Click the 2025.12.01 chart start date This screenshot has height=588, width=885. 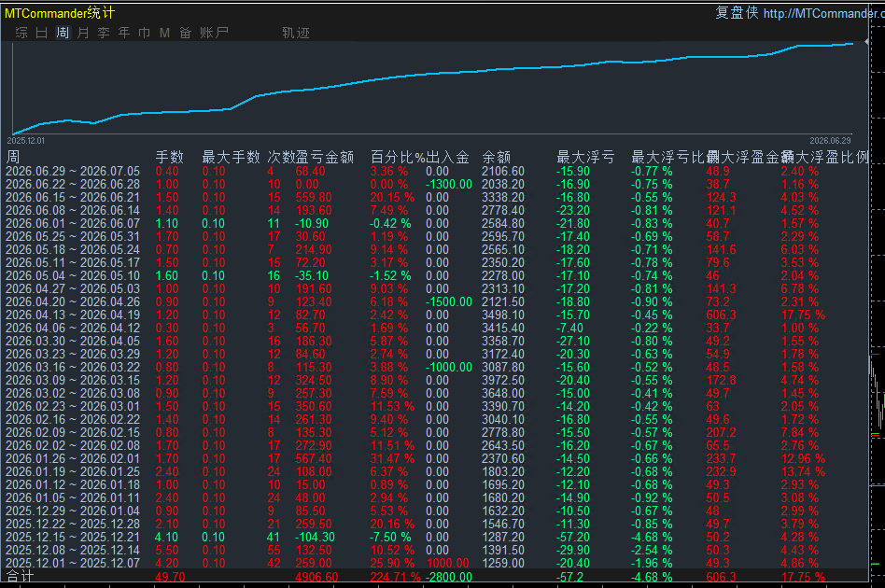click(x=26, y=141)
